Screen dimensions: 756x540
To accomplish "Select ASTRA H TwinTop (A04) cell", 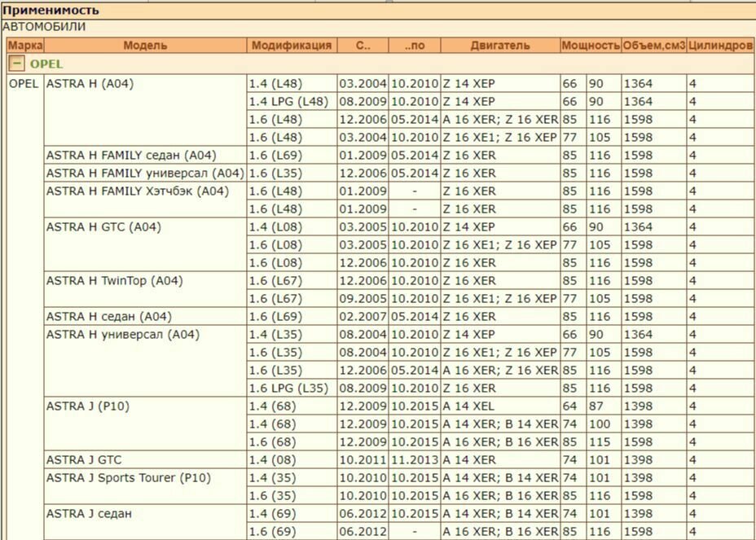I will (x=145, y=290).
